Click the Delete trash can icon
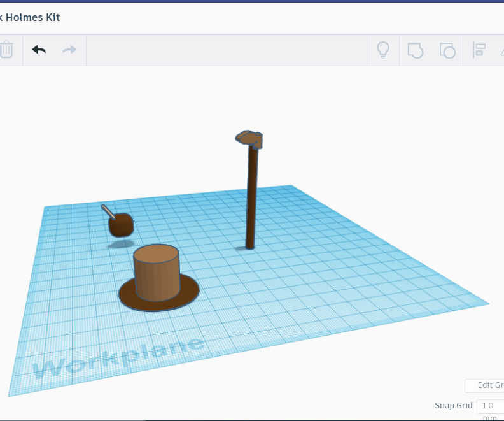Viewport: 504px width, 421px height. (6, 50)
